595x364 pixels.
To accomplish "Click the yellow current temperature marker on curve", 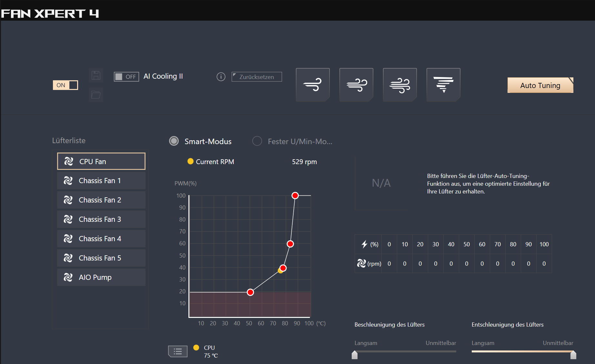I will click(280, 271).
